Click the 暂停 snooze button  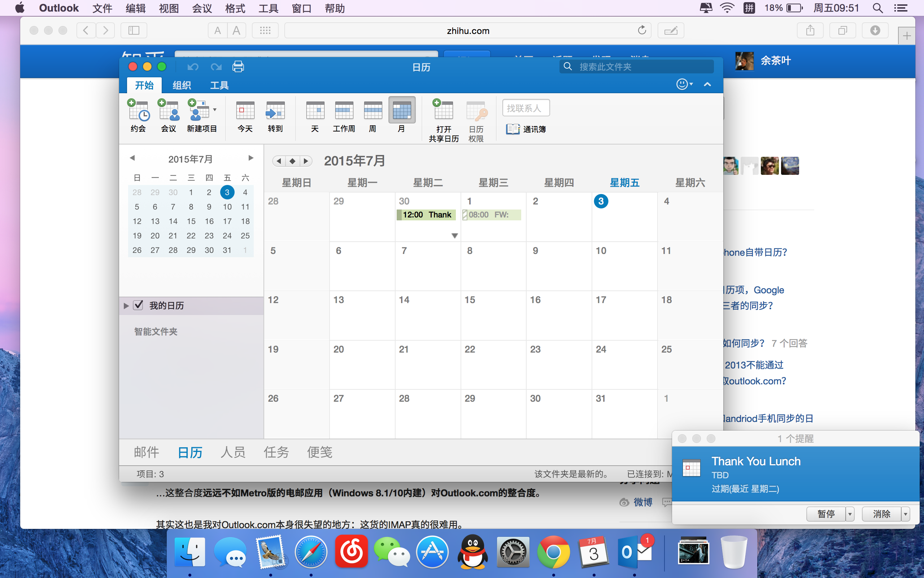826,514
